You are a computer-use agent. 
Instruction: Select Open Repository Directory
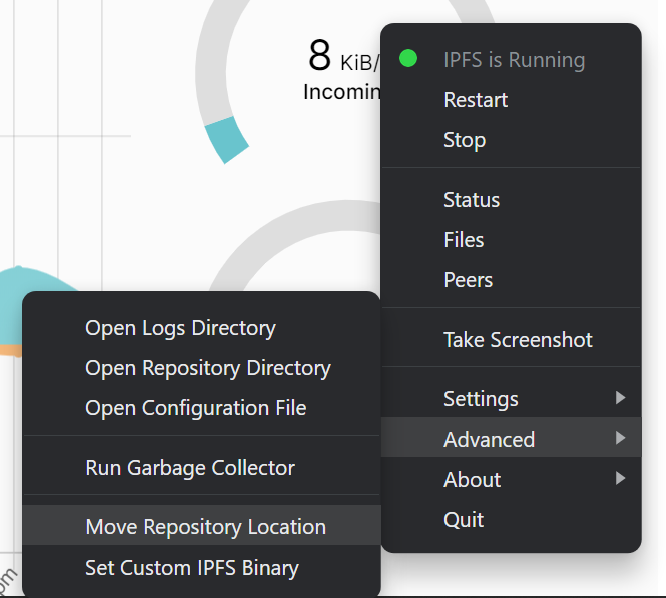pyautogui.click(x=207, y=368)
